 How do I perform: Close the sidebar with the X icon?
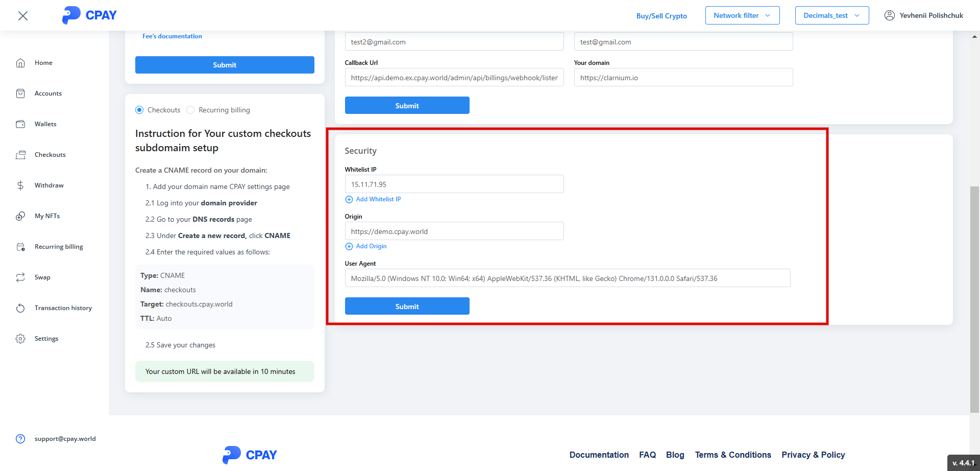click(x=23, y=16)
